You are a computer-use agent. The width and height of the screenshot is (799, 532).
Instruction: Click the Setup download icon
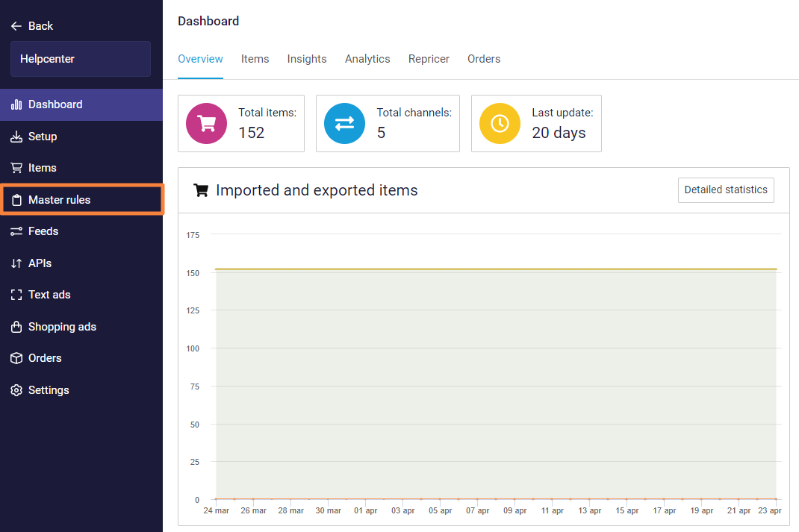click(x=16, y=137)
